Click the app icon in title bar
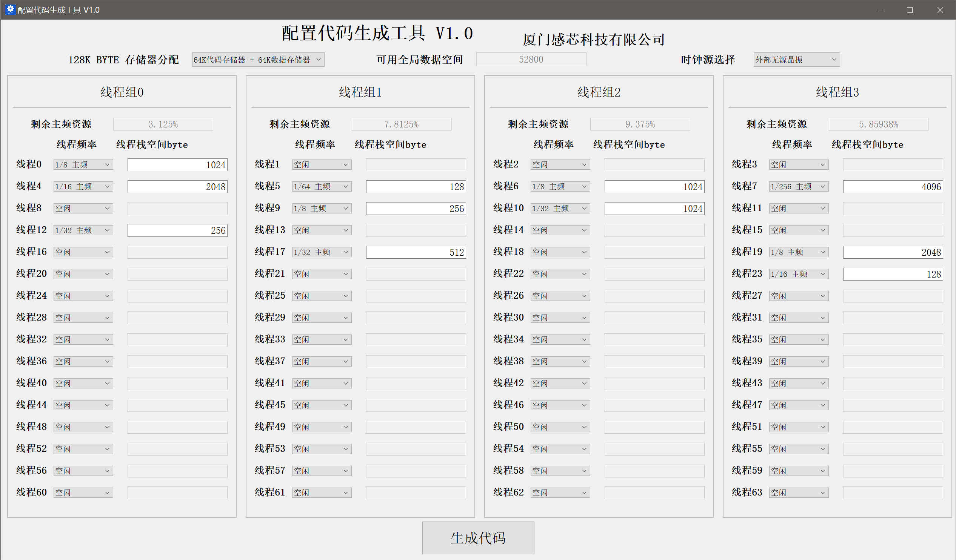 point(10,9)
